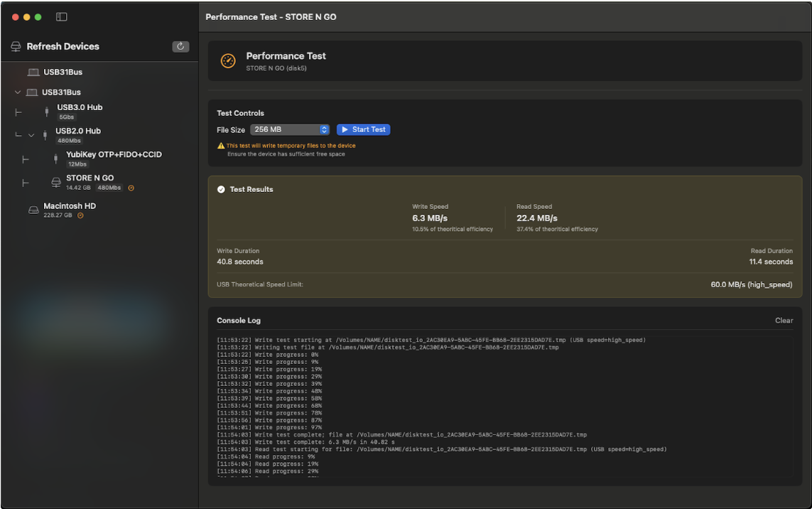Collapse the expanded USB31Bus tree

coord(17,92)
